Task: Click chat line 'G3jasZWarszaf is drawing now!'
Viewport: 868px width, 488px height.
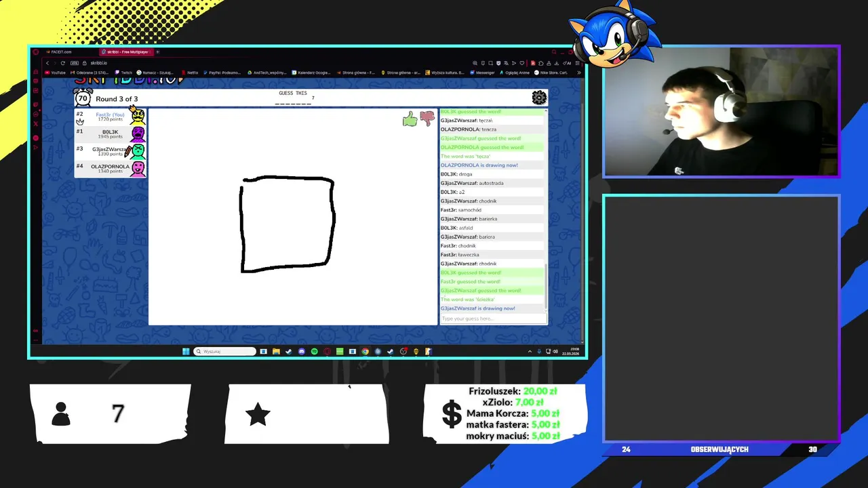Action: click(478, 308)
